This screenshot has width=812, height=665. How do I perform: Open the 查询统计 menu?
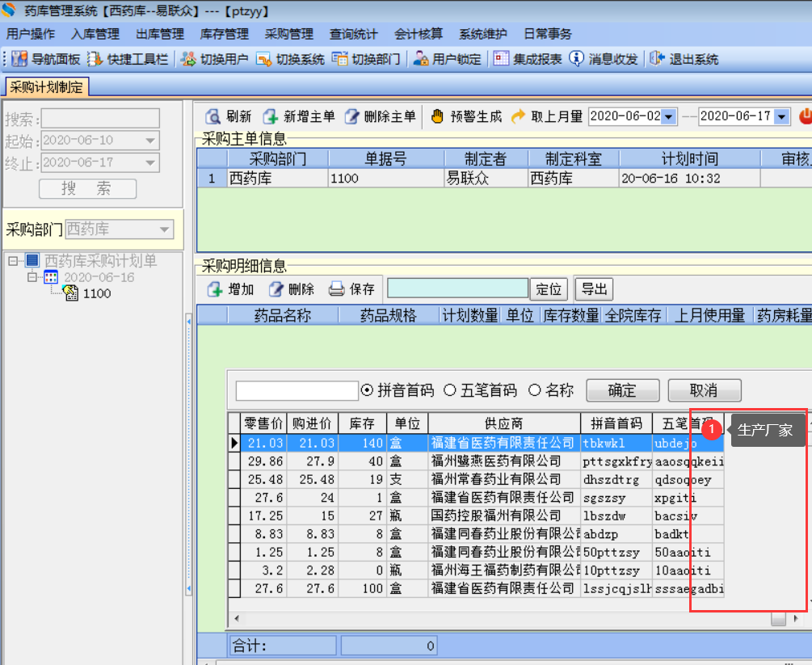pos(354,34)
